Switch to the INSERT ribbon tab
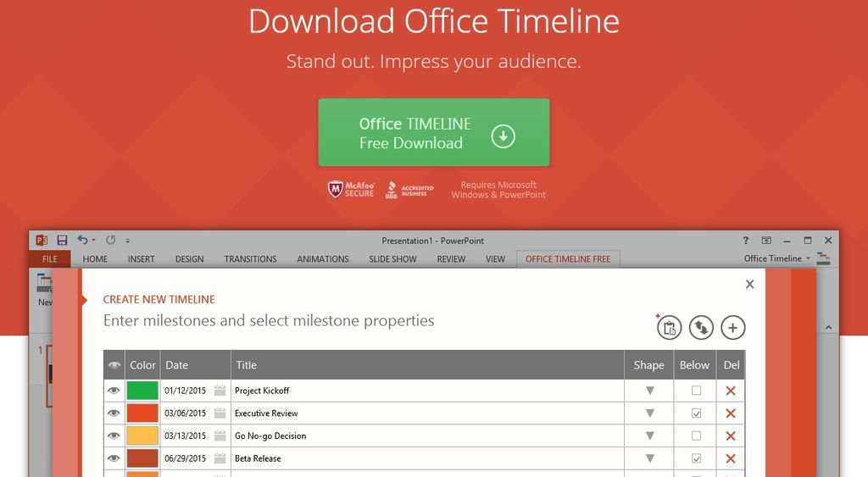 [x=142, y=259]
